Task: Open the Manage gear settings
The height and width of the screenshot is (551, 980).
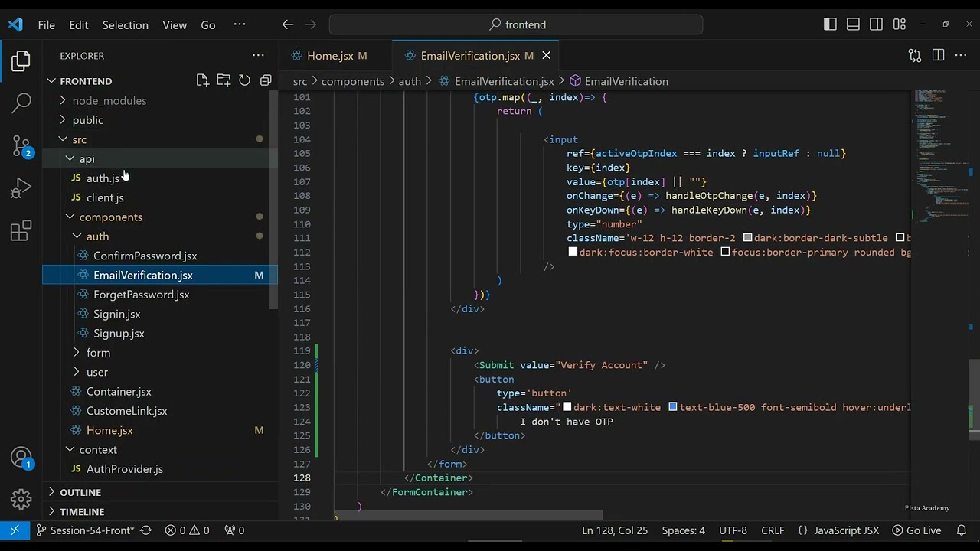Action: click(21, 500)
